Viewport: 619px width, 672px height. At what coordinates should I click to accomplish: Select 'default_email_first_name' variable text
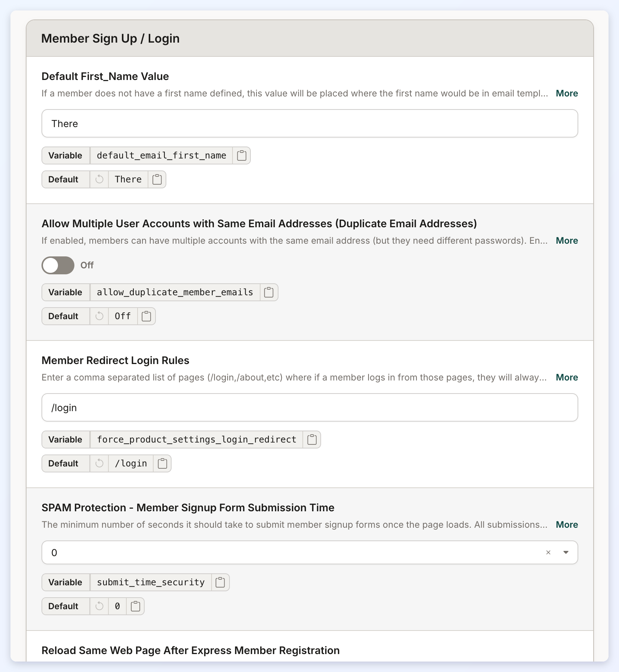point(161,155)
